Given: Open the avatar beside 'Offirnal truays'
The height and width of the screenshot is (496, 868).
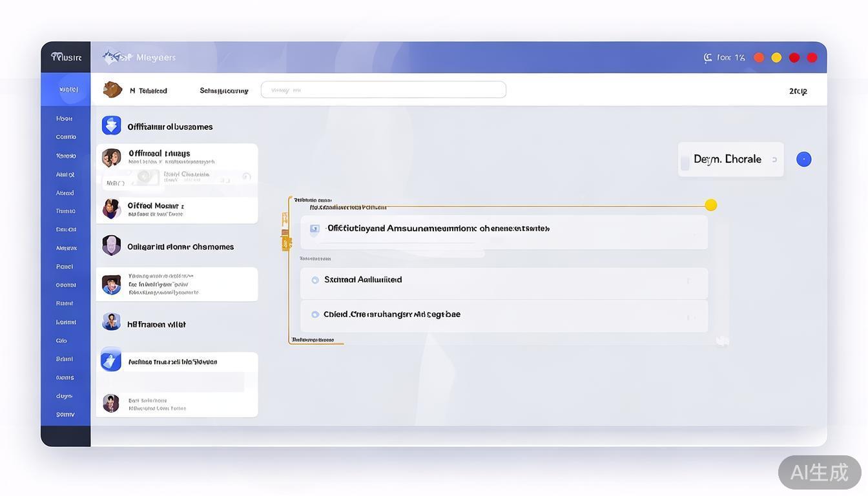Looking at the screenshot, I should [x=111, y=158].
